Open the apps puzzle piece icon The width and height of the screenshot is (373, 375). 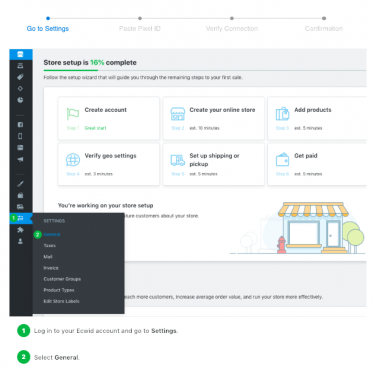click(20, 230)
